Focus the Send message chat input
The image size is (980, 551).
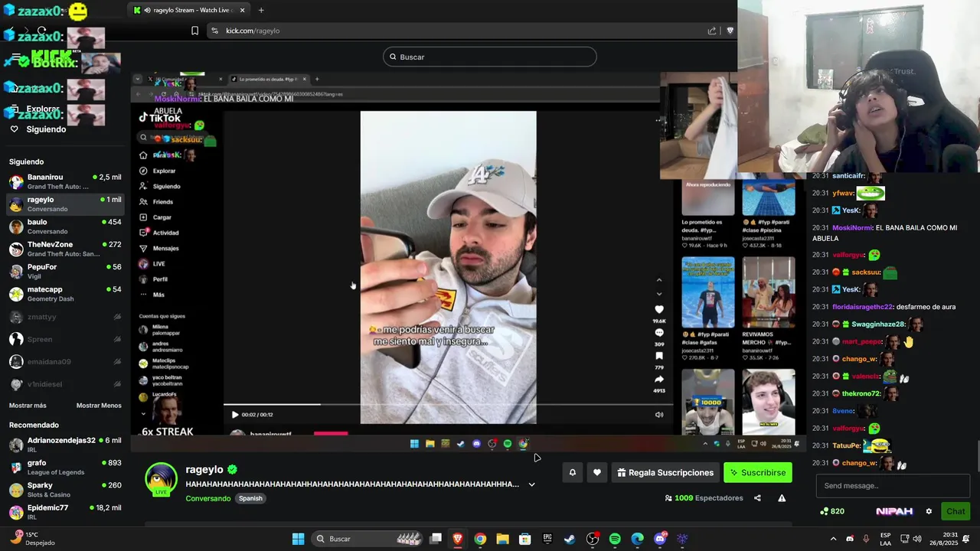[893, 486]
